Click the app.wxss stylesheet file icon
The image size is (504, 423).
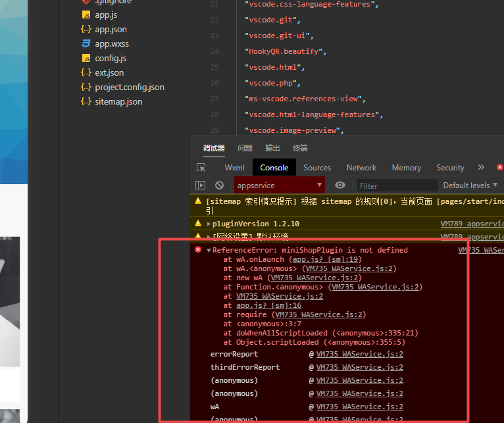pyautogui.click(x=86, y=43)
